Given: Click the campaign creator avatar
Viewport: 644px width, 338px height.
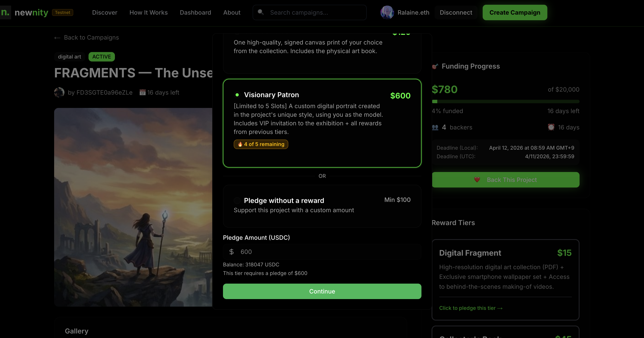Looking at the screenshot, I should tap(59, 92).
